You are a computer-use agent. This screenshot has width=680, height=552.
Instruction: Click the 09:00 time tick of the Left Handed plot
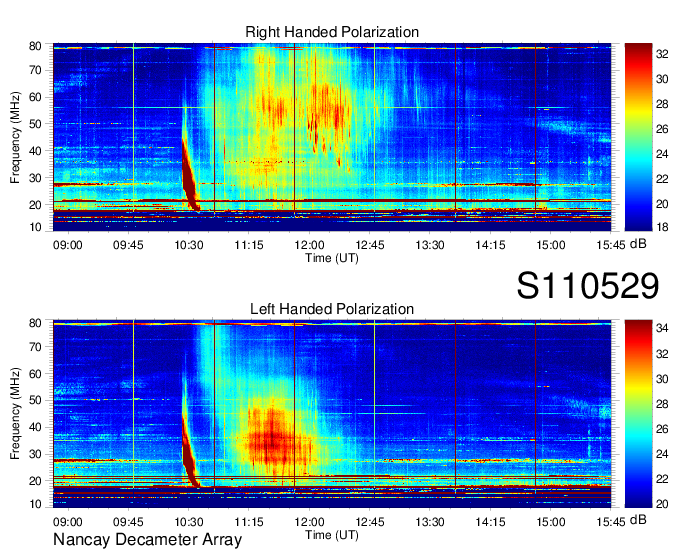click(x=68, y=522)
